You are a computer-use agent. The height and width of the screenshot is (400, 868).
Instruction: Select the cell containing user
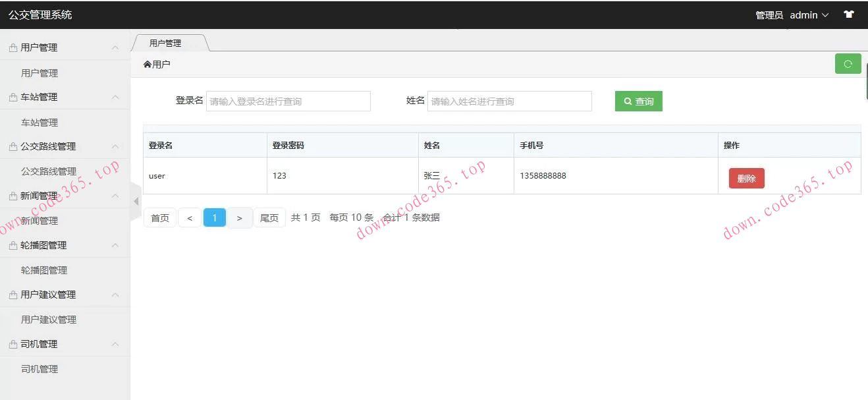coord(205,176)
